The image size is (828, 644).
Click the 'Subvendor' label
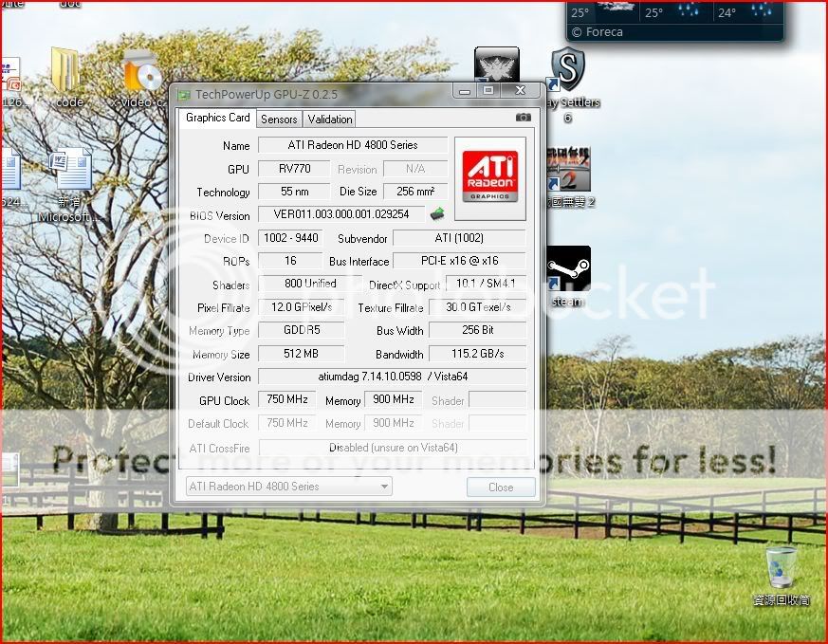[362, 239]
